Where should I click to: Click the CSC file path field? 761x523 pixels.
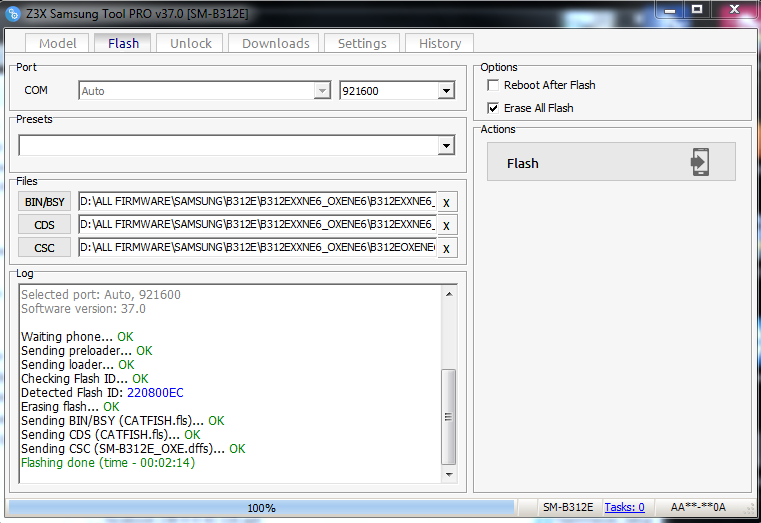coord(257,247)
